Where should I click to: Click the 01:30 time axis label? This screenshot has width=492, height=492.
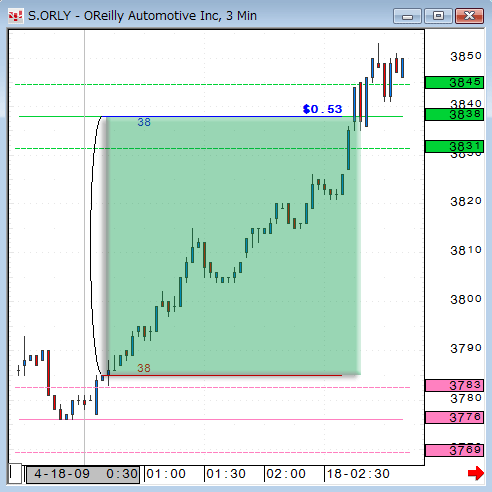tap(226, 474)
